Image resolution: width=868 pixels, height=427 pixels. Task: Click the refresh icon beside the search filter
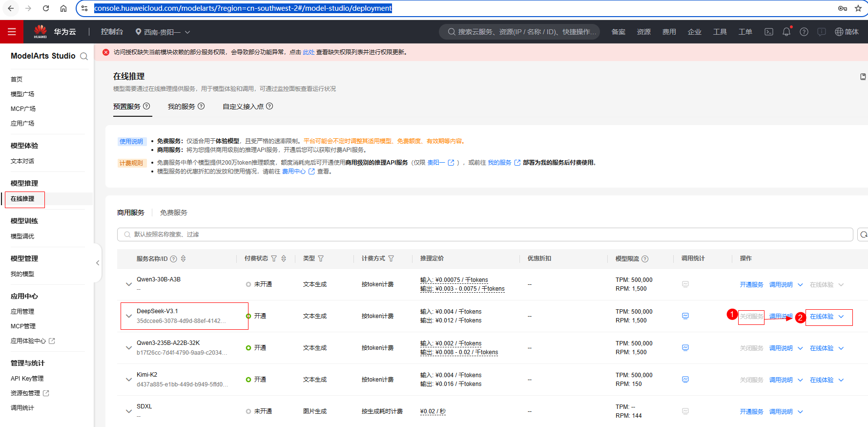(863, 235)
